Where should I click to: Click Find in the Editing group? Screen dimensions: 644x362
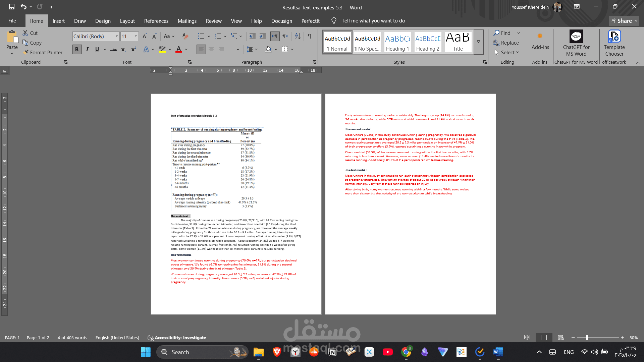502,33
